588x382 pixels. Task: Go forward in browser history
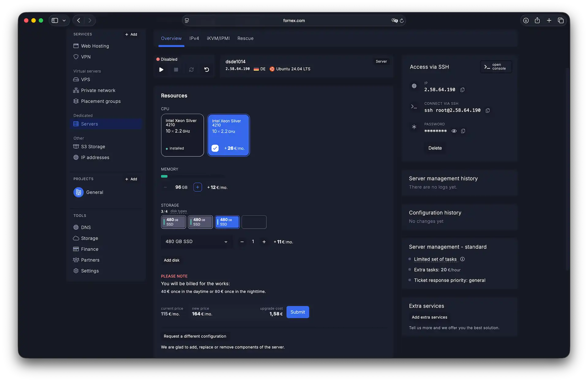[x=90, y=21]
